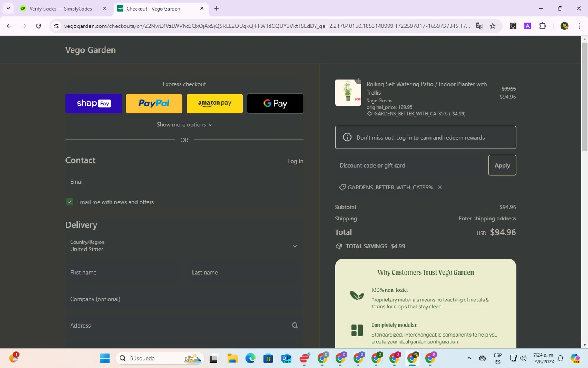The height and width of the screenshot is (368, 588).
Task: Open File Explorer from the taskbar
Action: [x=232, y=358]
